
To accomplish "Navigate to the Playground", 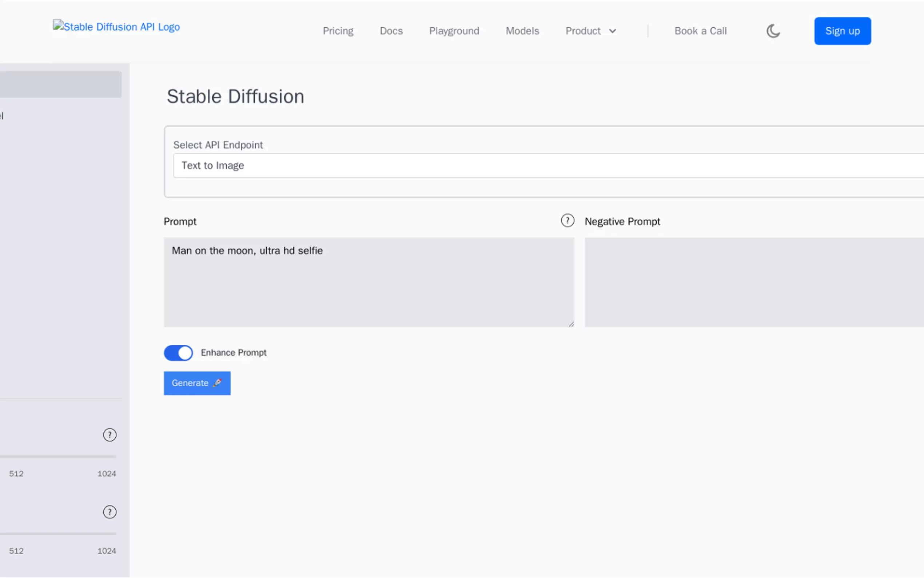I will pos(454,31).
